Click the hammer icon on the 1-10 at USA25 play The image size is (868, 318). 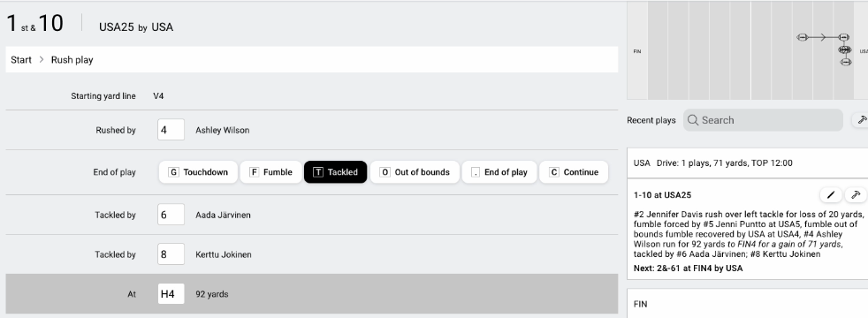[x=856, y=194]
